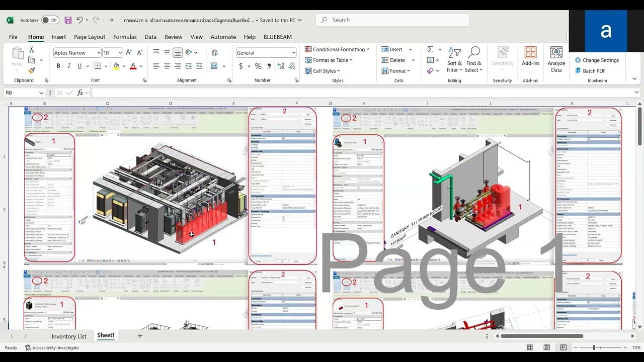Open the Add-ins button
Viewport: 644px width, 362px height.
[530, 56]
